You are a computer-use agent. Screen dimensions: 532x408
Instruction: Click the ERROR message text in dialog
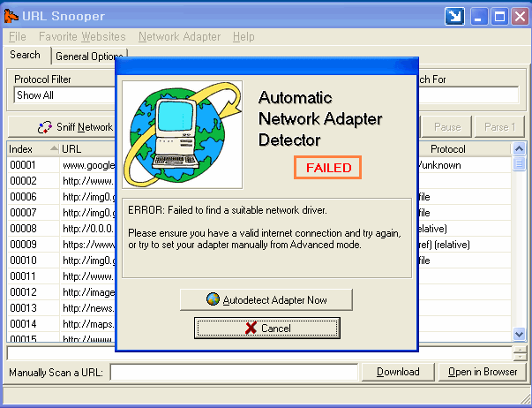coord(228,210)
